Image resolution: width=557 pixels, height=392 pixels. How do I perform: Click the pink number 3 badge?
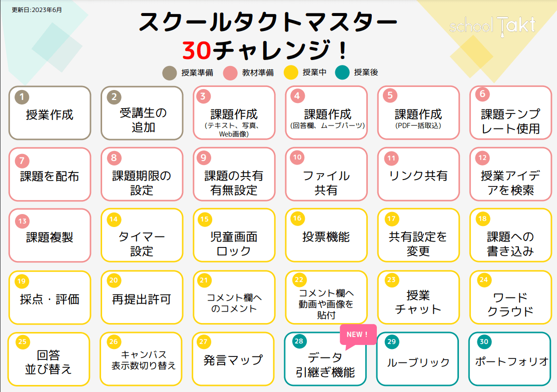point(203,96)
